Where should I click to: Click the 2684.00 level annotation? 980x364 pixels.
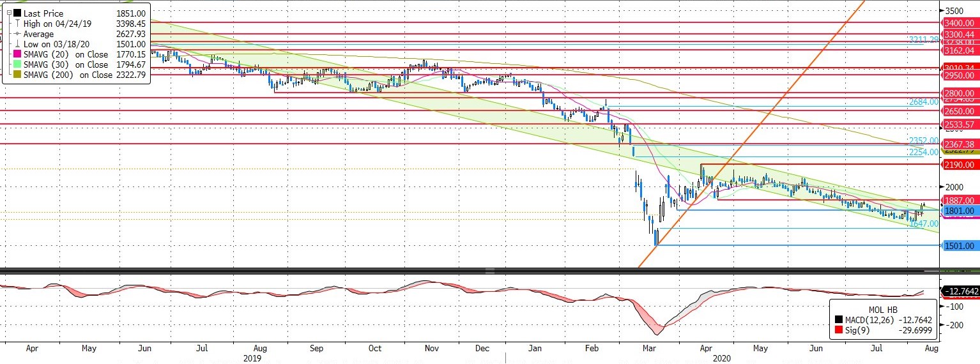[x=924, y=102]
